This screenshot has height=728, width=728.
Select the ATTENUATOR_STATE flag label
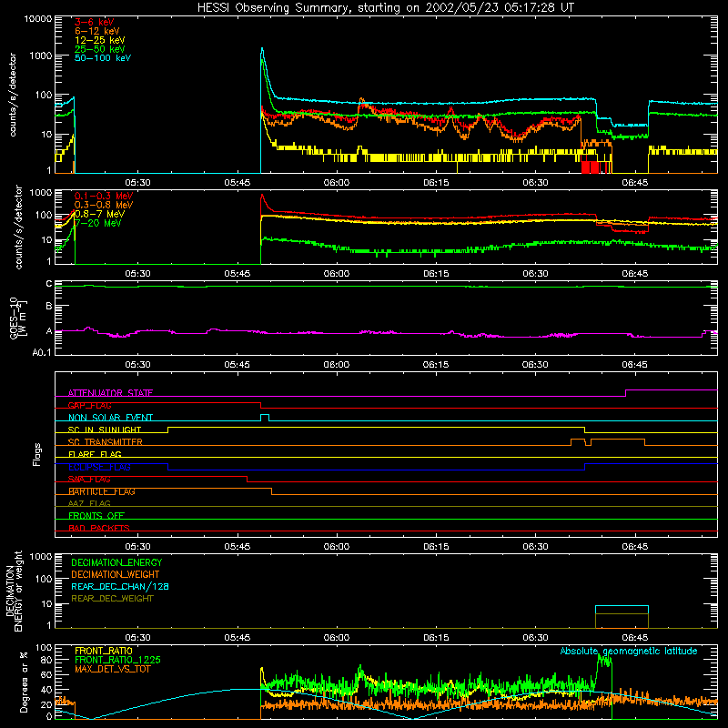click(x=110, y=393)
